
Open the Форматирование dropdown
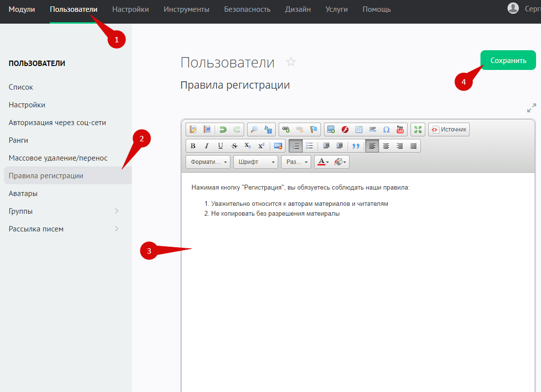pyautogui.click(x=208, y=162)
